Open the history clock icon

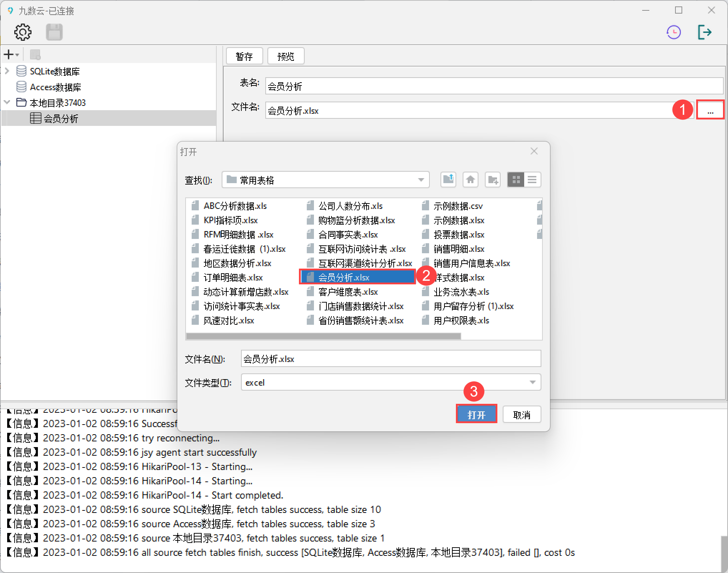[674, 32]
